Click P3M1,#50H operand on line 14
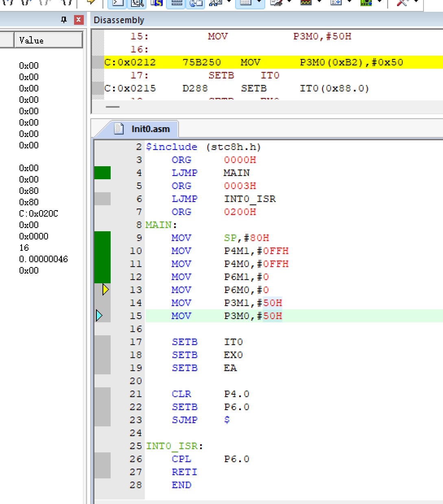 pyautogui.click(x=253, y=303)
